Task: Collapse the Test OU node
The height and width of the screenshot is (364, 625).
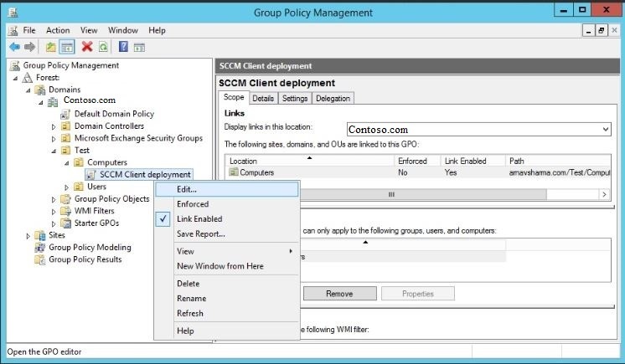Action: 54,151
